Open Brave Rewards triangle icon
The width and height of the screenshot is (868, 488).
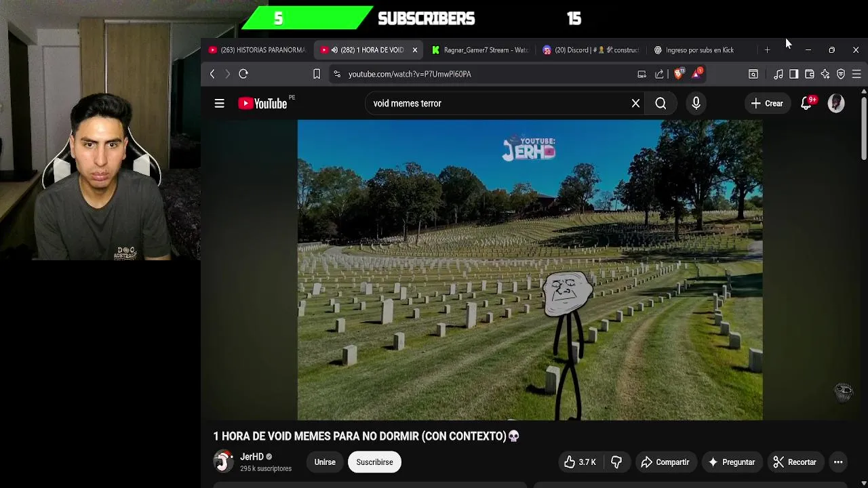696,73
